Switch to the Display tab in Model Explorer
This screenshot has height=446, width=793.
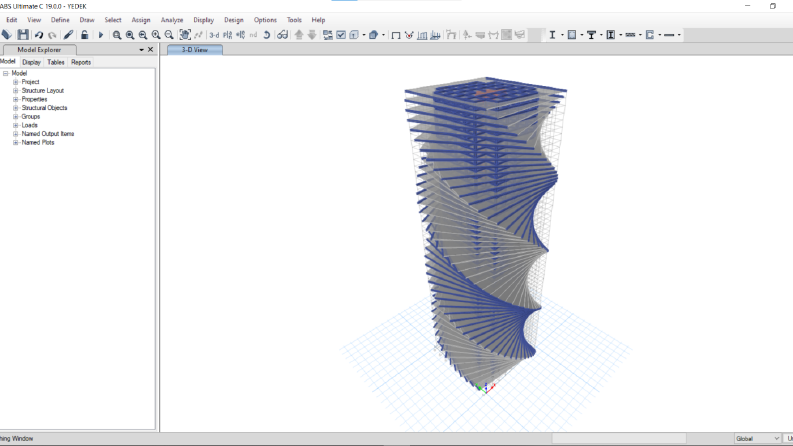click(31, 62)
